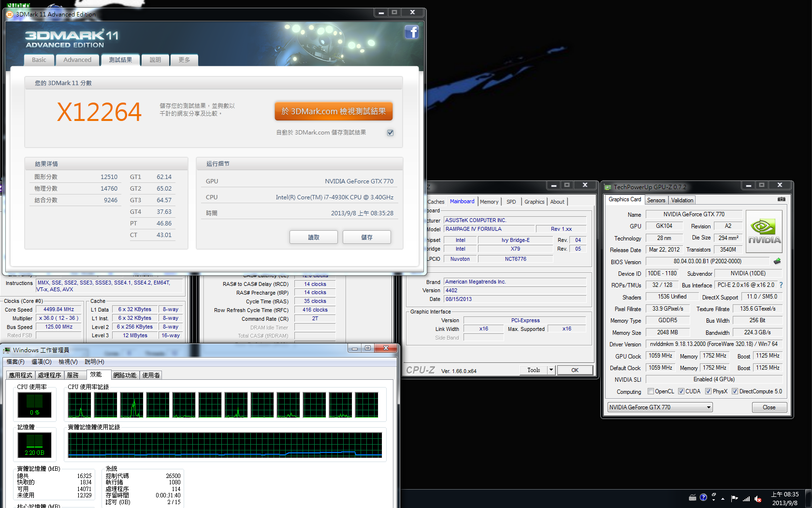Uncheck automatic save results to 3DMark.com
This screenshot has height=508, width=812.
click(x=390, y=133)
